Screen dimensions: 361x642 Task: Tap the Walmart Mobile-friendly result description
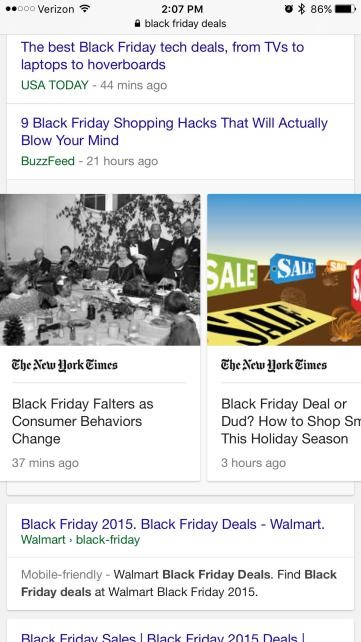pyautogui.click(x=179, y=583)
